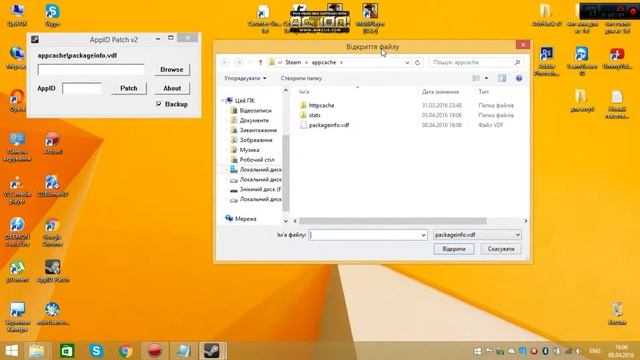The width and height of the screenshot is (640, 360).
Task: Open the file name history dropdown
Action: click(x=423, y=235)
